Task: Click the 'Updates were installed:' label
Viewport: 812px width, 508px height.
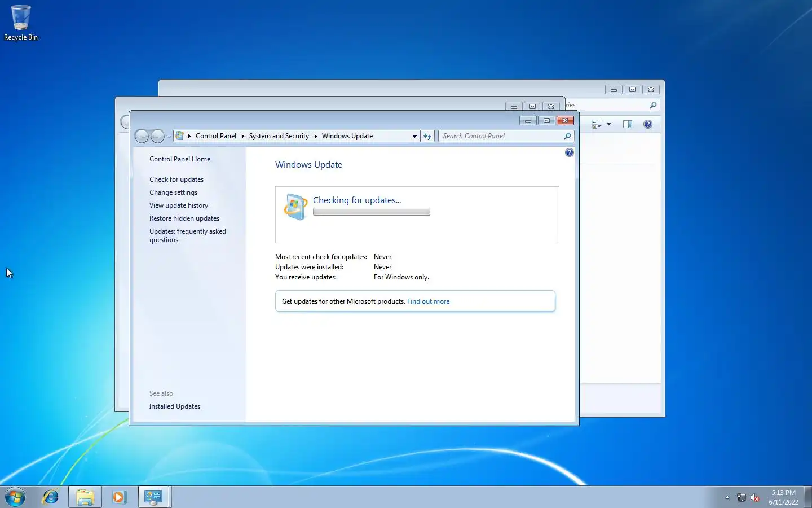Action: click(x=309, y=267)
